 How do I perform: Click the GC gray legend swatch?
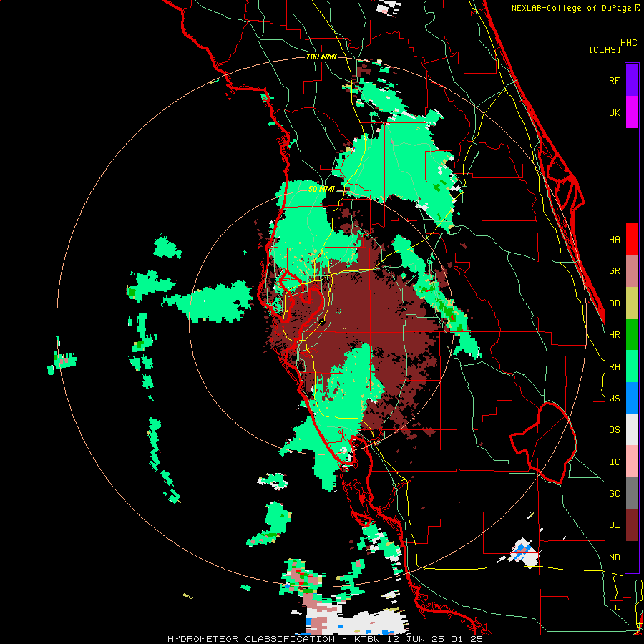[632, 493]
